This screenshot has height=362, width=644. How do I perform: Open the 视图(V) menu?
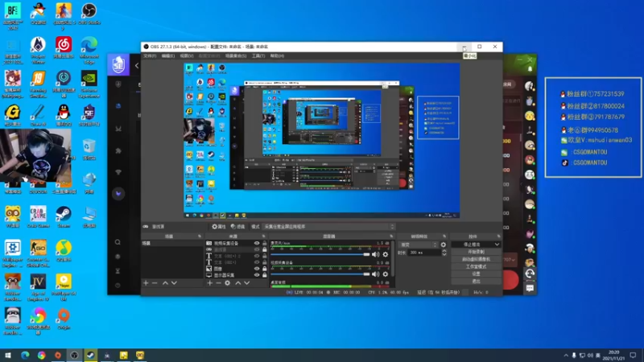(x=187, y=56)
